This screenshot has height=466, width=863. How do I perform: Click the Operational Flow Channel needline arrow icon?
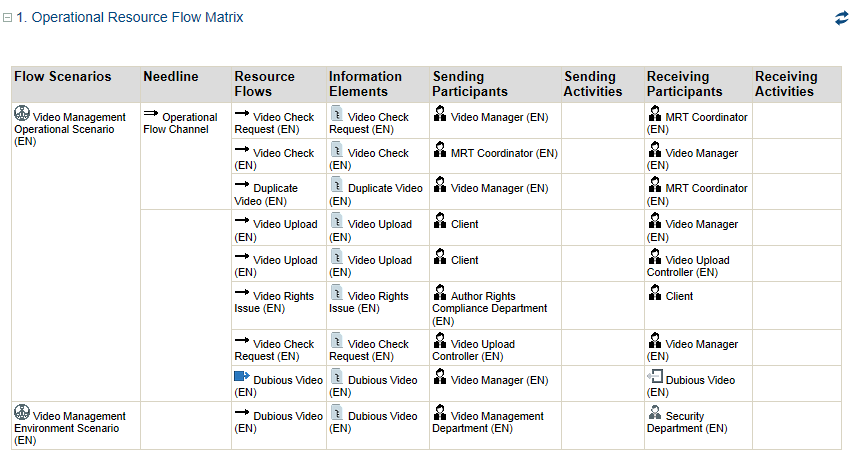click(151, 116)
